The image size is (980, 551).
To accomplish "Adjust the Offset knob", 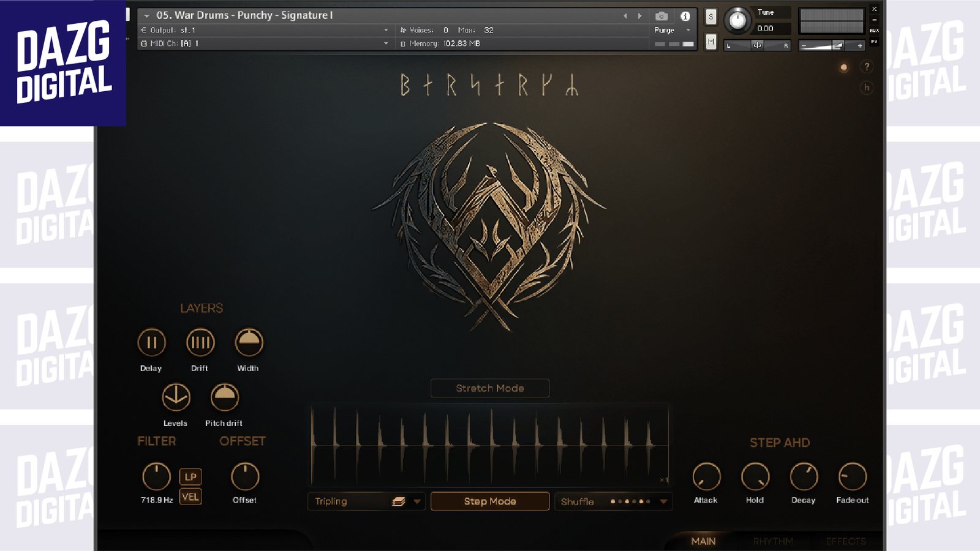I will (x=245, y=477).
